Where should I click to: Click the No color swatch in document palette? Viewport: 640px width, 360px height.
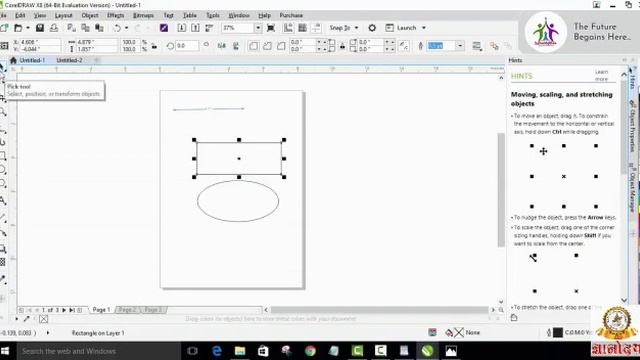44,319
